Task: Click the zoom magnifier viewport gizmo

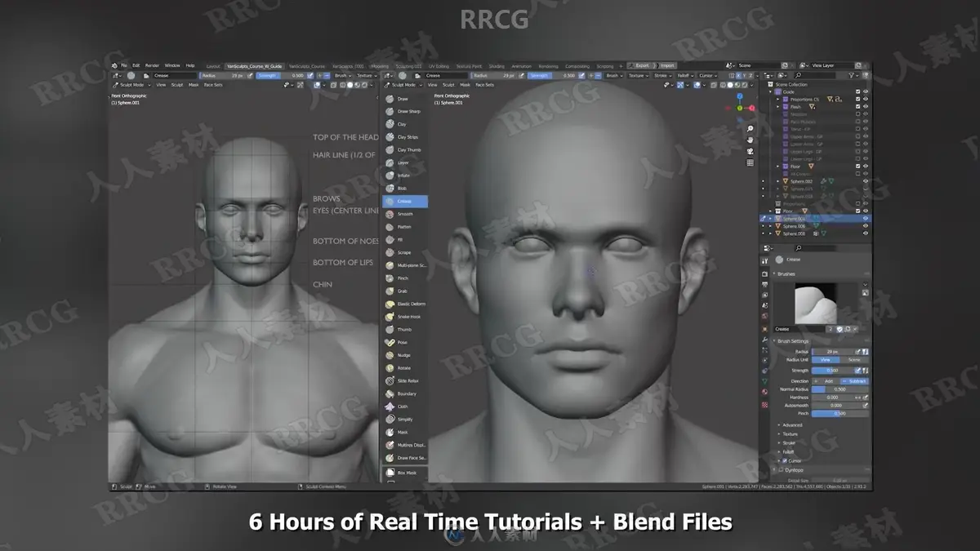Action: coord(750,129)
